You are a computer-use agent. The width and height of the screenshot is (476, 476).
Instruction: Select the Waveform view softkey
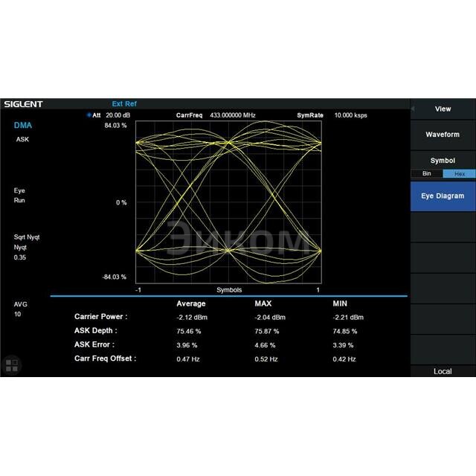coord(443,135)
